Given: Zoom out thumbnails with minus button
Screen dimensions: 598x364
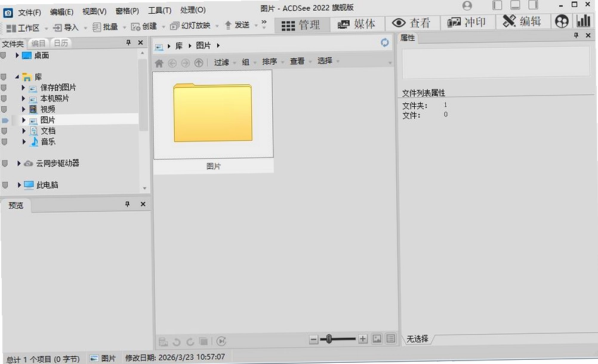Looking at the screenshot, I should click(313, 339).
